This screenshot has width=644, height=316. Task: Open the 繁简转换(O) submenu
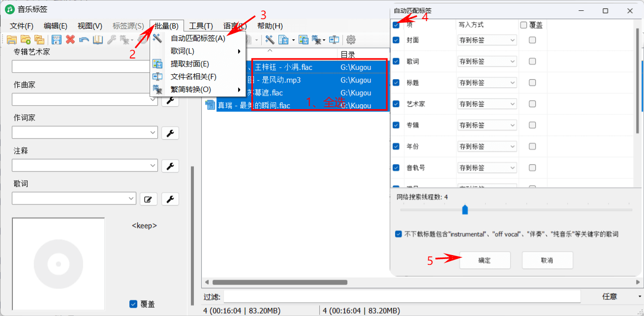tap(198, 89)
